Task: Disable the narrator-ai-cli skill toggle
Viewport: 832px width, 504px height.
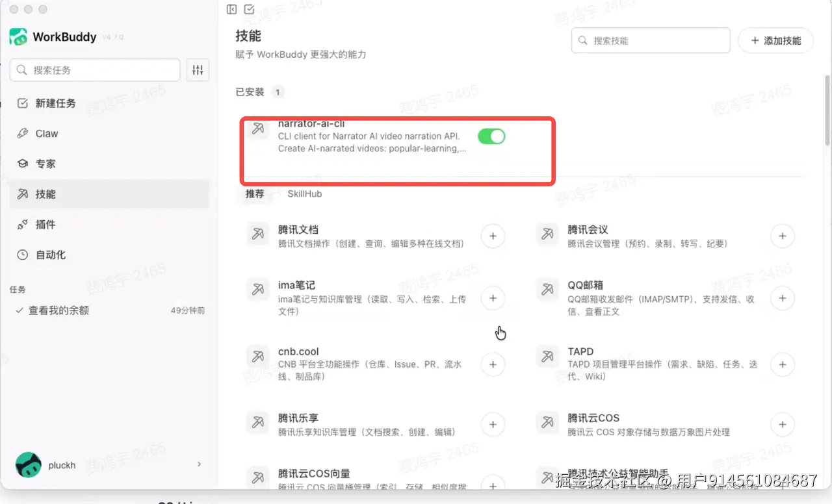Action: pyautogui.click(x=491, y=136)
